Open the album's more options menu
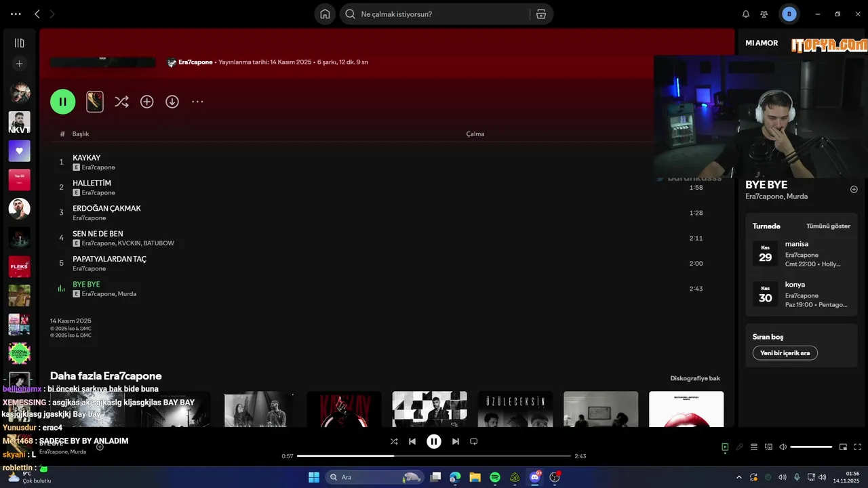Viewport: 868px width, 488px height. [x=197, y=102]
